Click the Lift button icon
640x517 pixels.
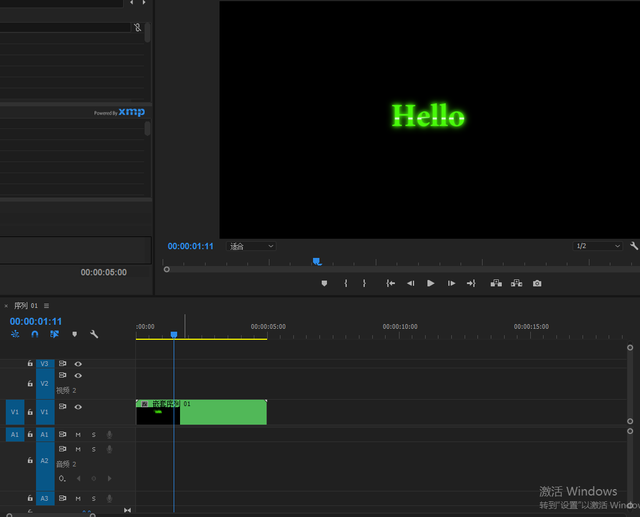pos(496,284)
